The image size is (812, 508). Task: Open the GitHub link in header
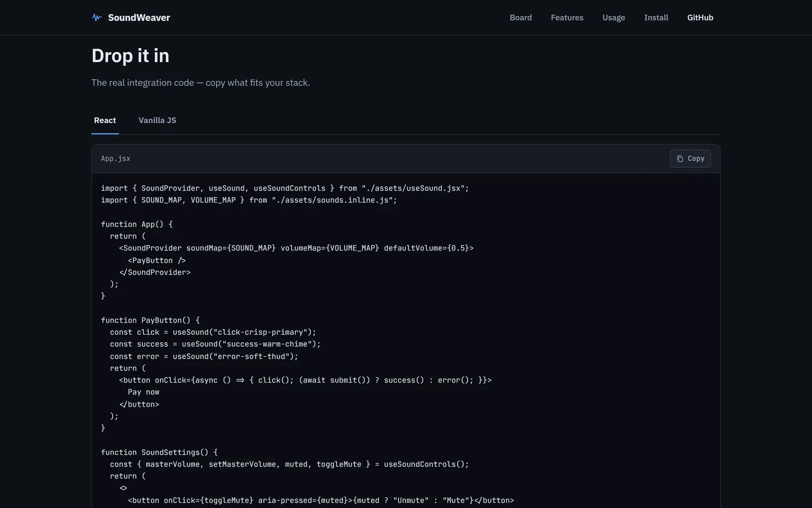coord(700,18)
